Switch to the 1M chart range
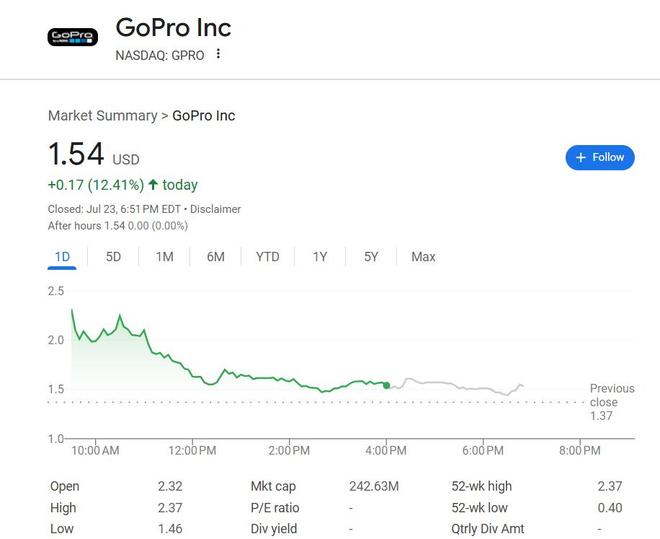 165,257
